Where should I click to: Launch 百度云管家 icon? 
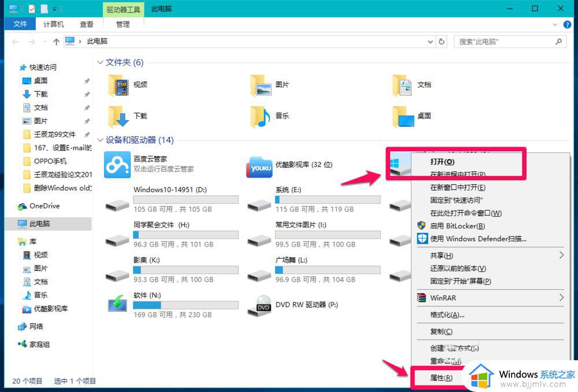tap(117, 165)
